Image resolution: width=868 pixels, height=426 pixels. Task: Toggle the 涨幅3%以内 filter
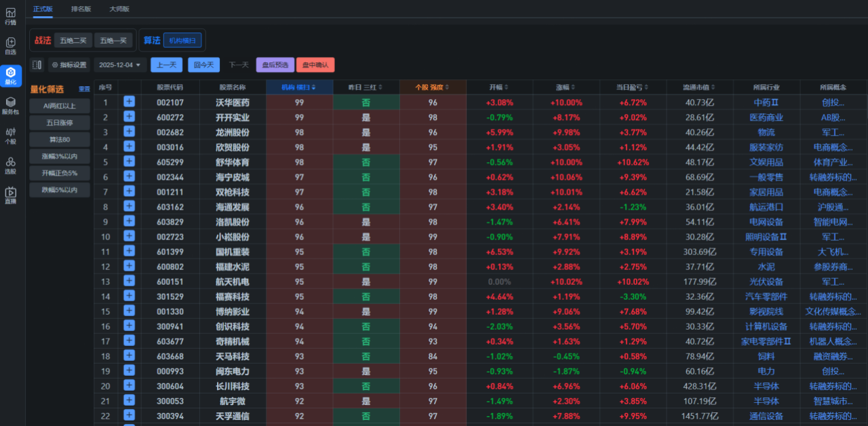click(60, 157)
